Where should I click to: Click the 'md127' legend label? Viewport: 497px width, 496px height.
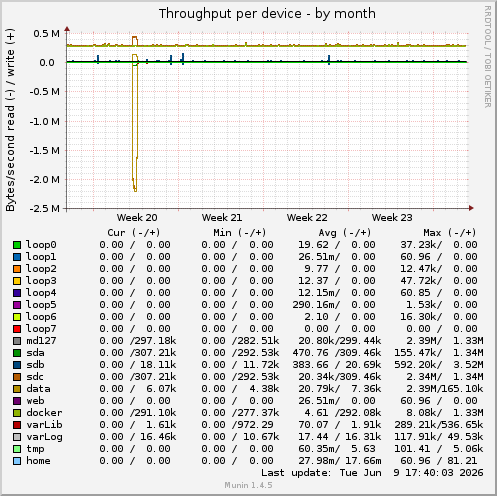41,341
